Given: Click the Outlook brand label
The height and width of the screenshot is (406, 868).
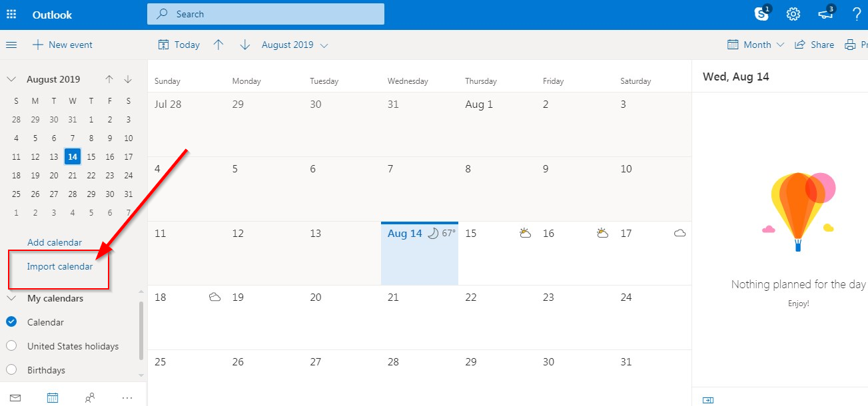Looking at the screenshot, I should point(52,15).
